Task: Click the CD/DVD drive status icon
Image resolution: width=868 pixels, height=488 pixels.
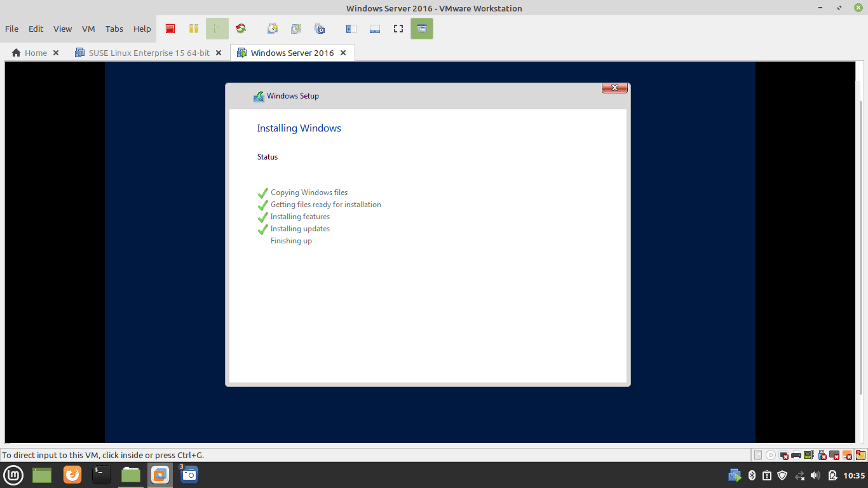Action: (x=771, y=455)
